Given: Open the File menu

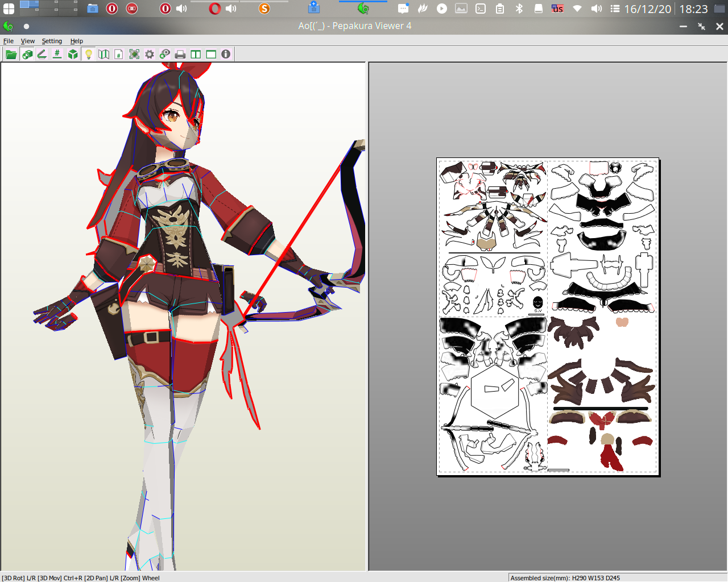Looking at the screenshot, I should pos(9,41).
